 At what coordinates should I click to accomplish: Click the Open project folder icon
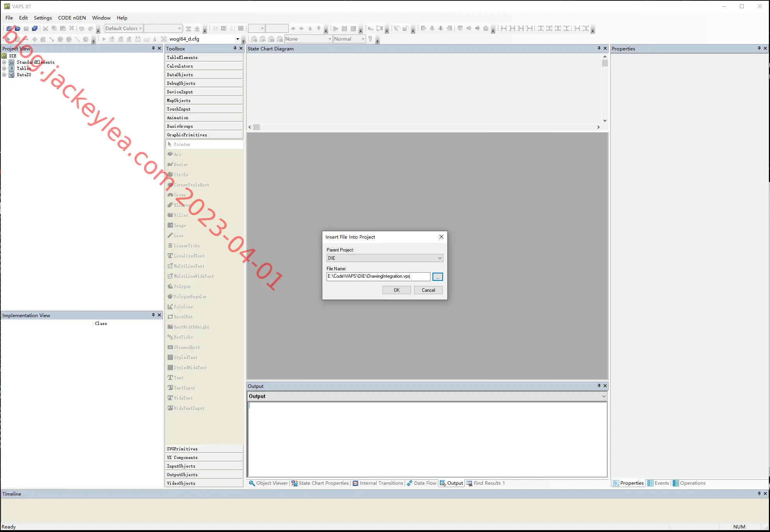pyautogui.click(x=18, y=29)
